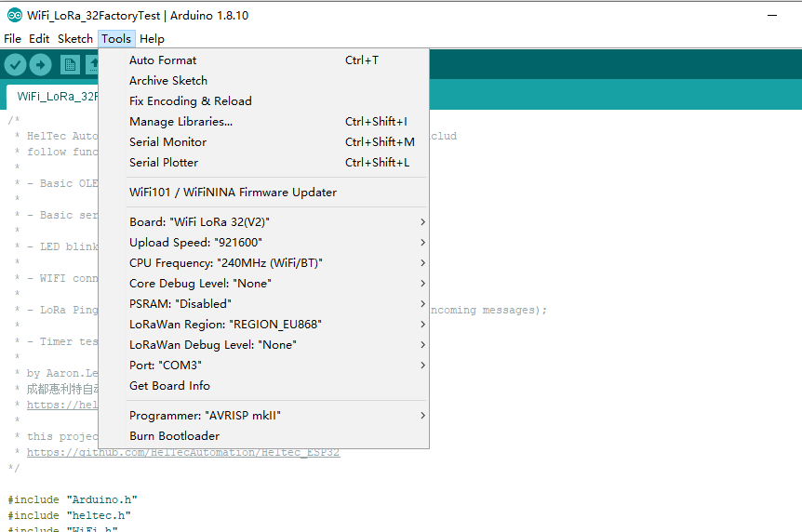Click the New sketch toolbar icon

[x=70, y=64]
